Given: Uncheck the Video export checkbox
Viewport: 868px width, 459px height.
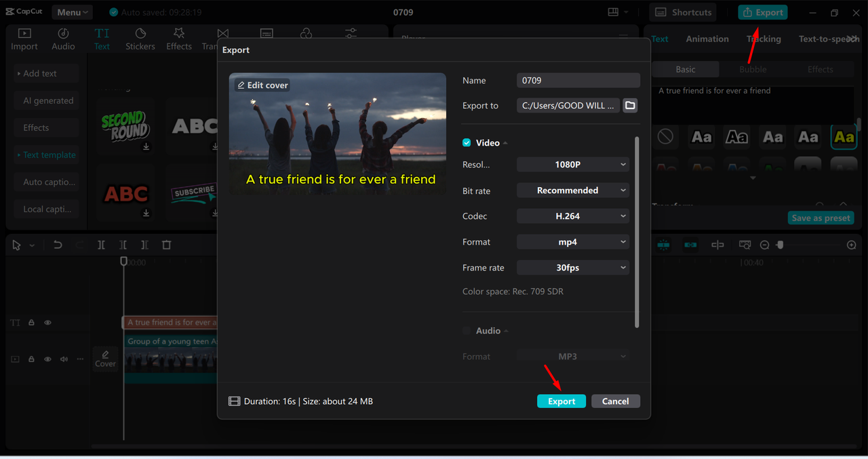Looking at the screenshot, I should 467,143.
